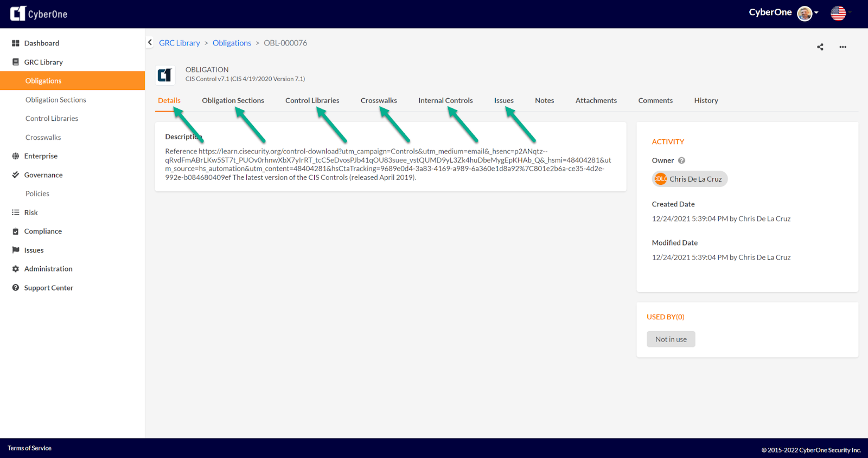Click the CyberOne logo in header
868x458 pixels.
tap(39, 14)
